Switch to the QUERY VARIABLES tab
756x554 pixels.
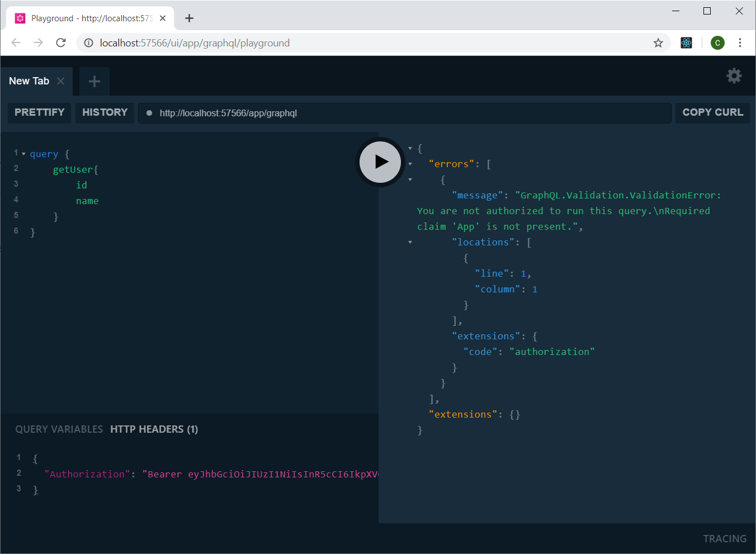[x=59, y=429]
